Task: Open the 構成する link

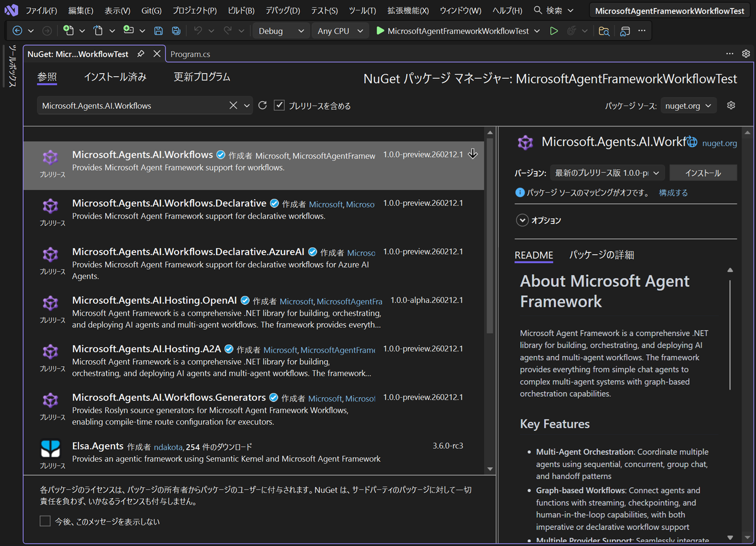Action: (673, 193)
